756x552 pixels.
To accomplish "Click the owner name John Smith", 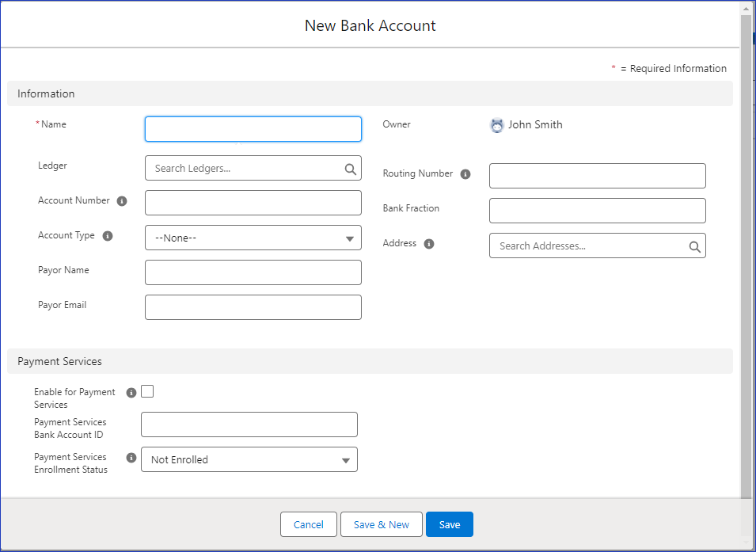I will point(535,125).
